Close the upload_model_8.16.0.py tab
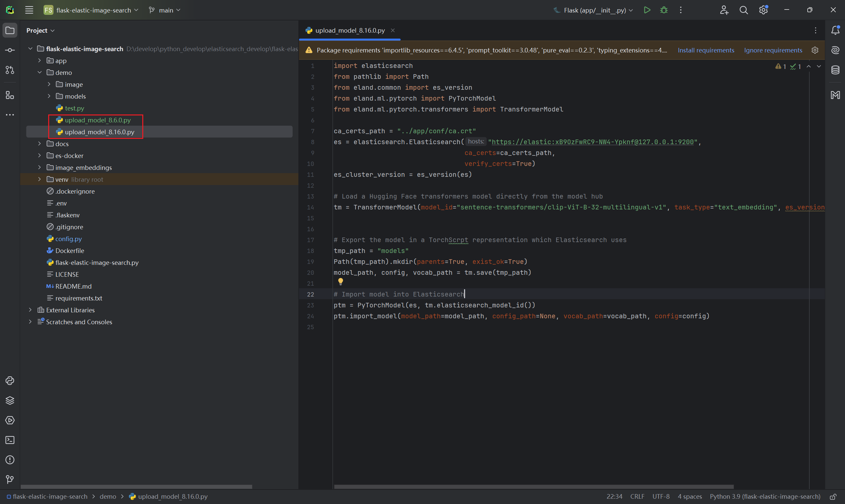Screen dimensions: 845x504 tap(393, 31)
